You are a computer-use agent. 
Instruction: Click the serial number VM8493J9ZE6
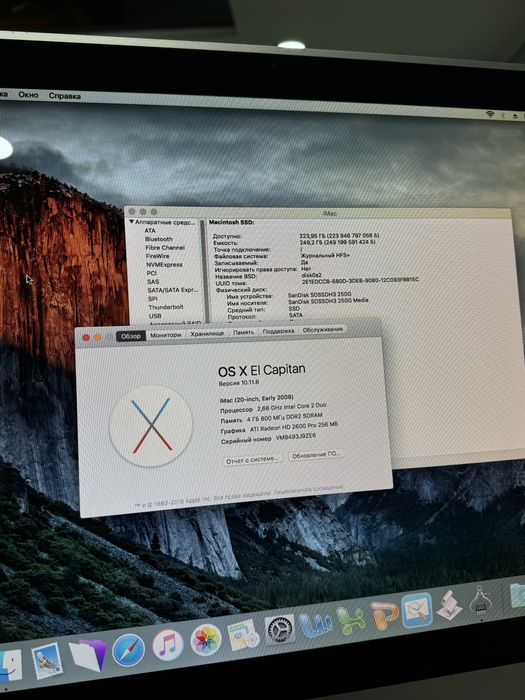coord(296,437)
